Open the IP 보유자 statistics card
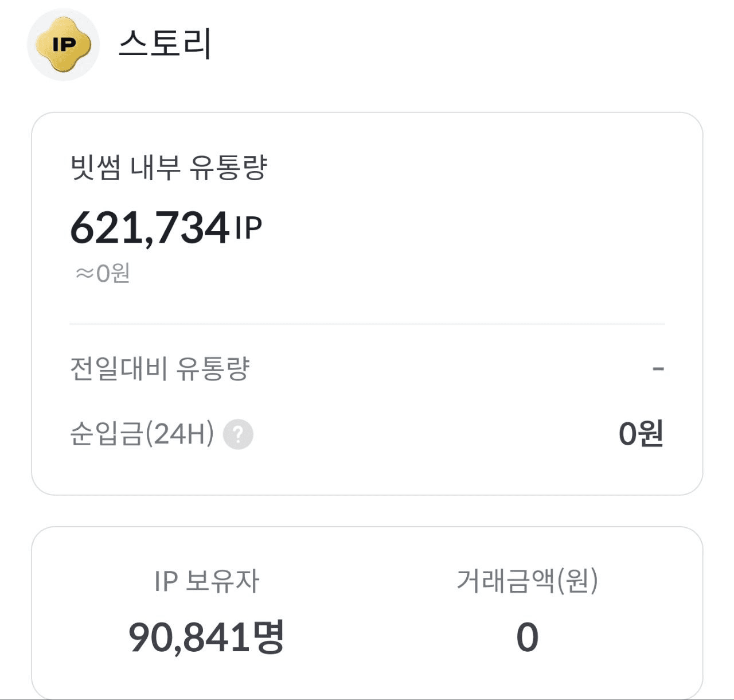Viewport: 734px width, 700px height. pos(367,613)
